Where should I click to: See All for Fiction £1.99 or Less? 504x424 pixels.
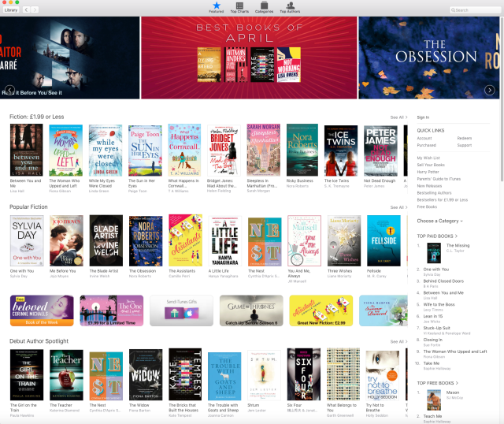pyautogui.click(x=398, y=117)
